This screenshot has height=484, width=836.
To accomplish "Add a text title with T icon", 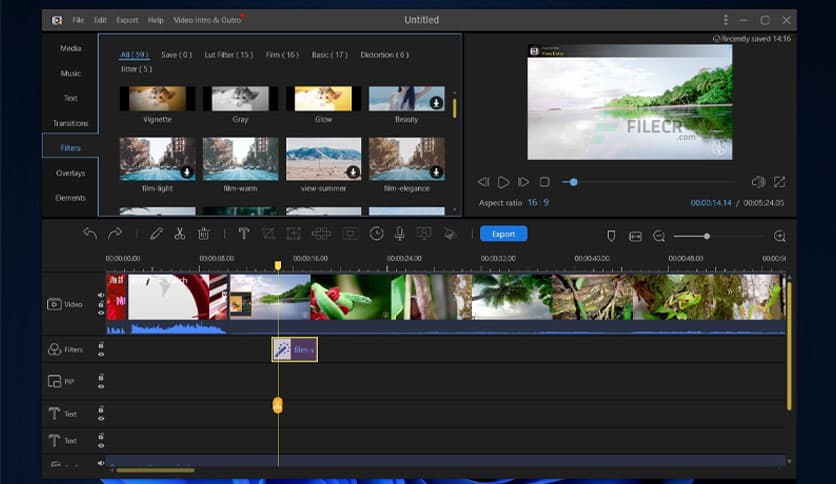I will coord(243,234).
